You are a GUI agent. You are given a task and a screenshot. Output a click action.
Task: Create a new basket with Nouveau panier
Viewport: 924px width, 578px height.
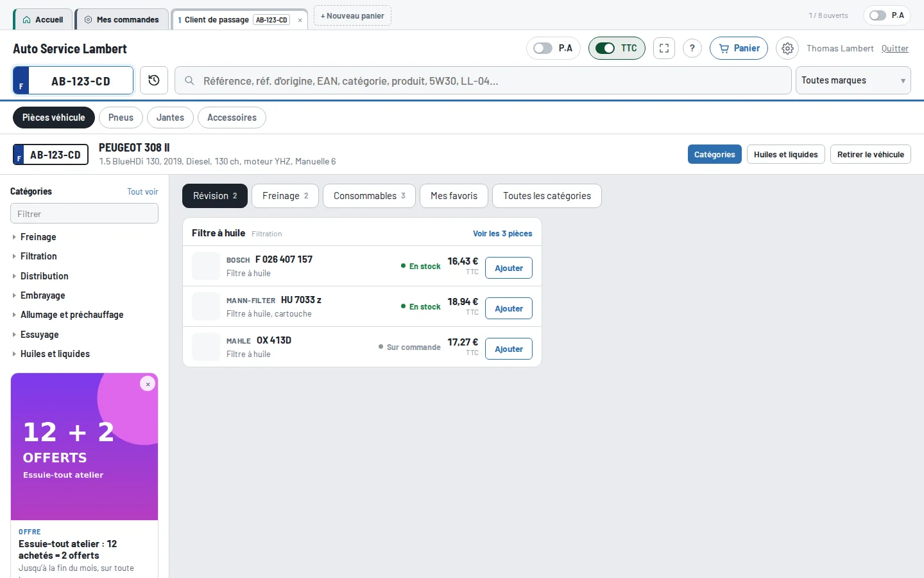click(x=352, y=16)
